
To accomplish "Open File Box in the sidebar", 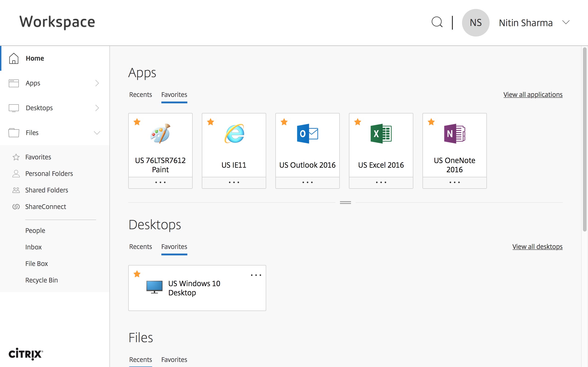I will coord(36,263).
